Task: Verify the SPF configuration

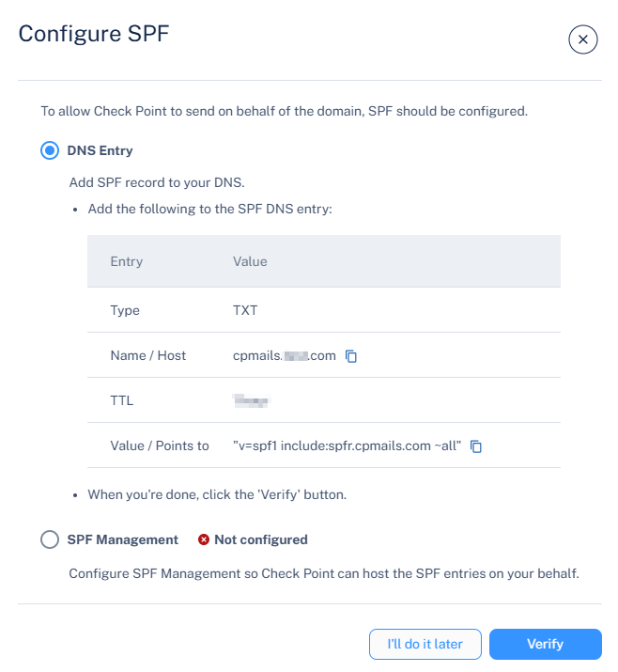Action: (545, 644)
